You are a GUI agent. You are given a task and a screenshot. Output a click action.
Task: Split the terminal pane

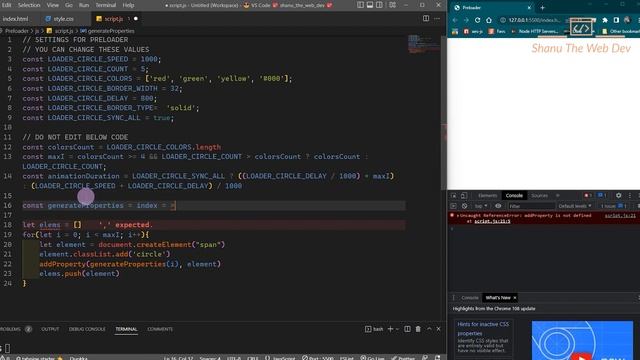coord(407,329)
